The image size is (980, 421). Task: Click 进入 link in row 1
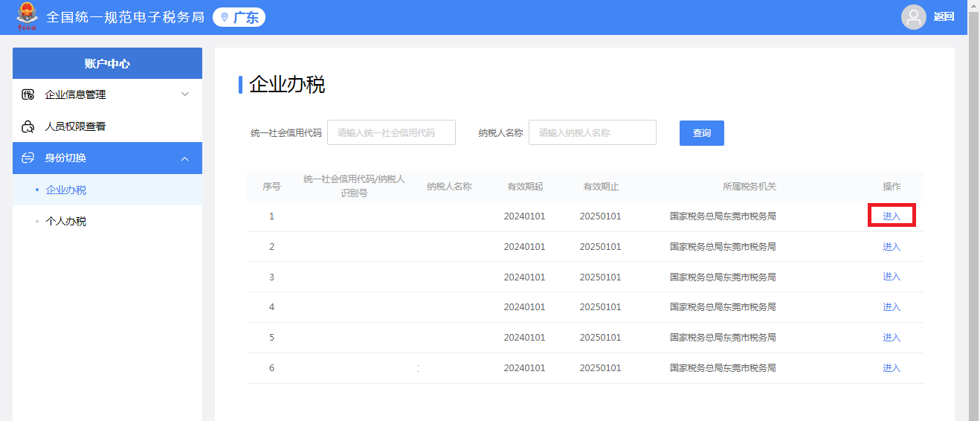pos(892,216)
